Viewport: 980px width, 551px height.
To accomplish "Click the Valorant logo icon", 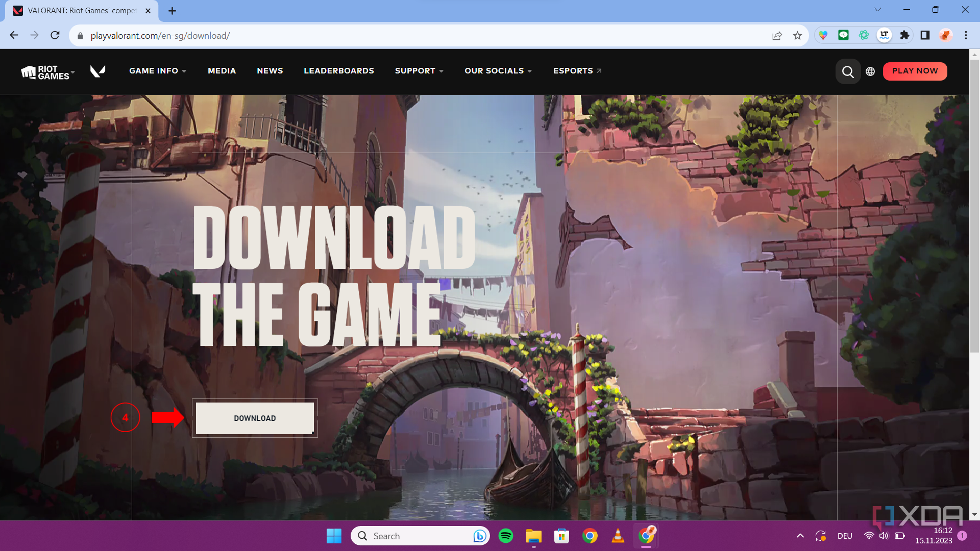I will pyautogui.click(x=97, y=71).
